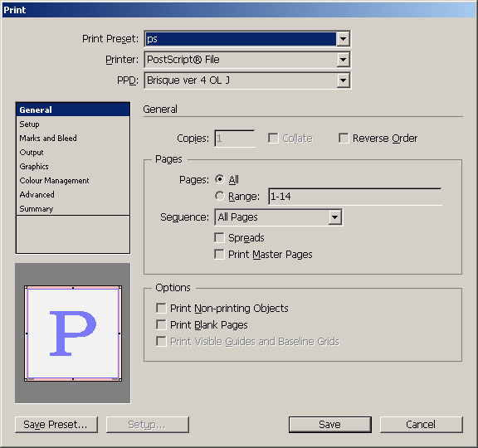Open Colour Management settings

73,180
